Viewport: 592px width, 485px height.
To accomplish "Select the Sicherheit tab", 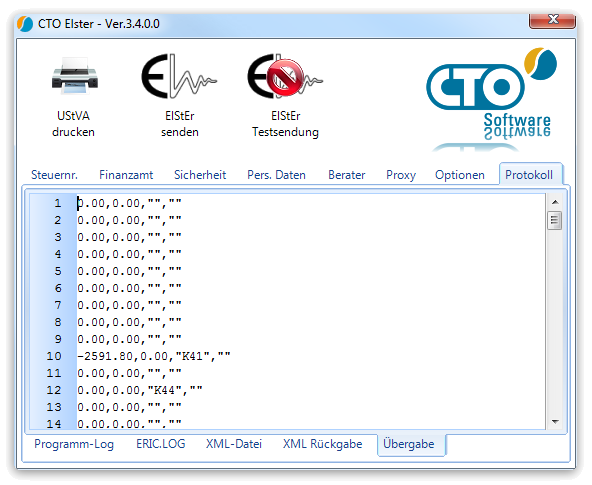I will tap(200, 175).
